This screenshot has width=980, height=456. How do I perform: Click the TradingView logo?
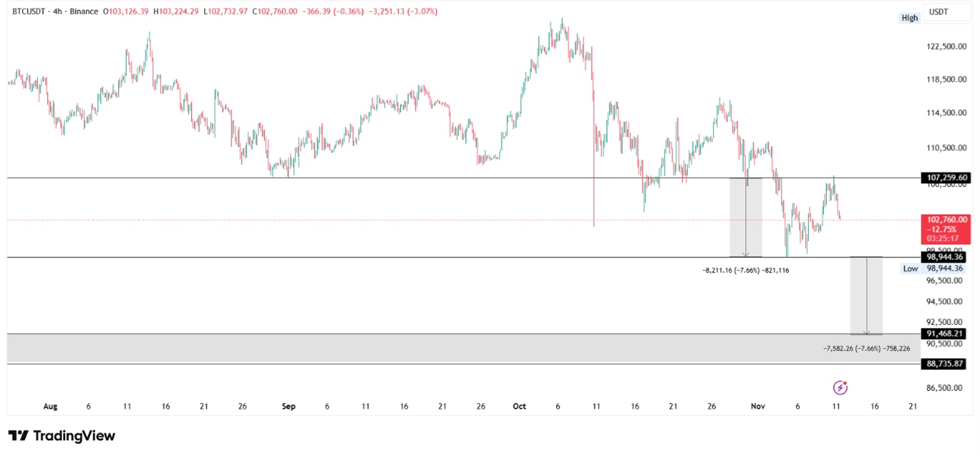point(61,436)
